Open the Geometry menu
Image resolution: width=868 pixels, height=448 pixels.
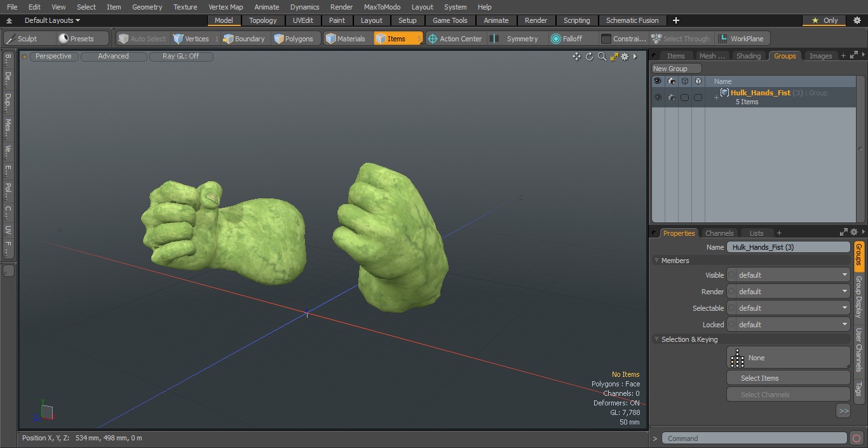(x=147, y=7)
